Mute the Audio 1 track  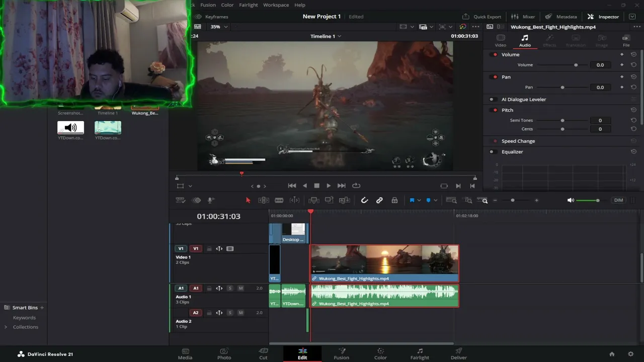[240, 288]
